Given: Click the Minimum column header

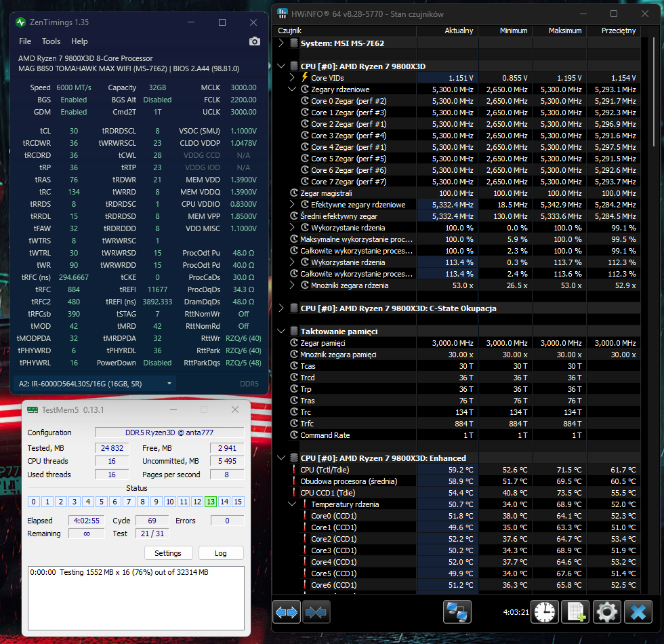Looking at the screenshot, I should click(505, 31).
